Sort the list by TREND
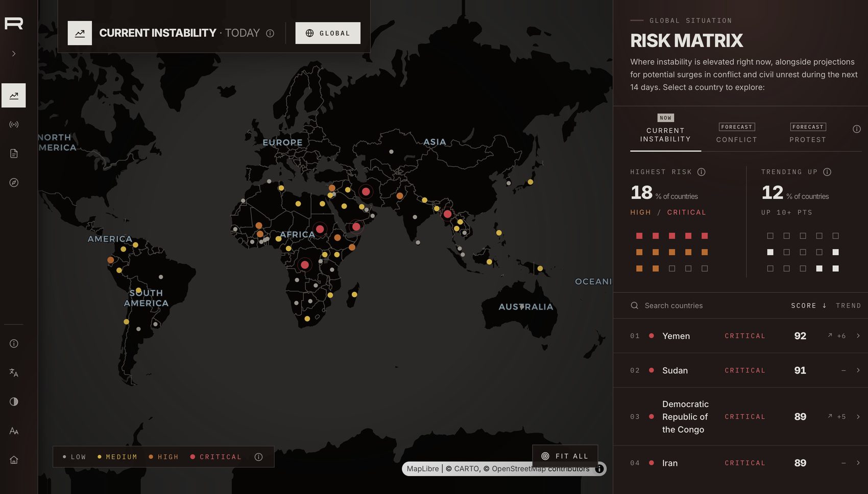 [x=848, y=305]
